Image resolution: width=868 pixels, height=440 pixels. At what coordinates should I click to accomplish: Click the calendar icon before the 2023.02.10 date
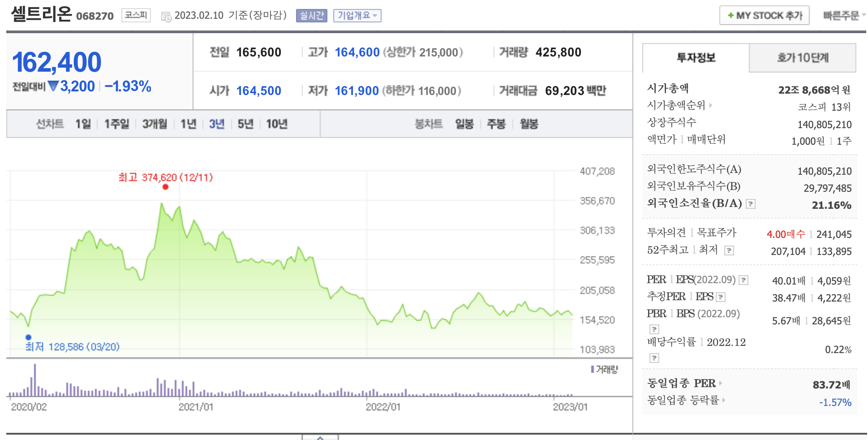(166, 17)
